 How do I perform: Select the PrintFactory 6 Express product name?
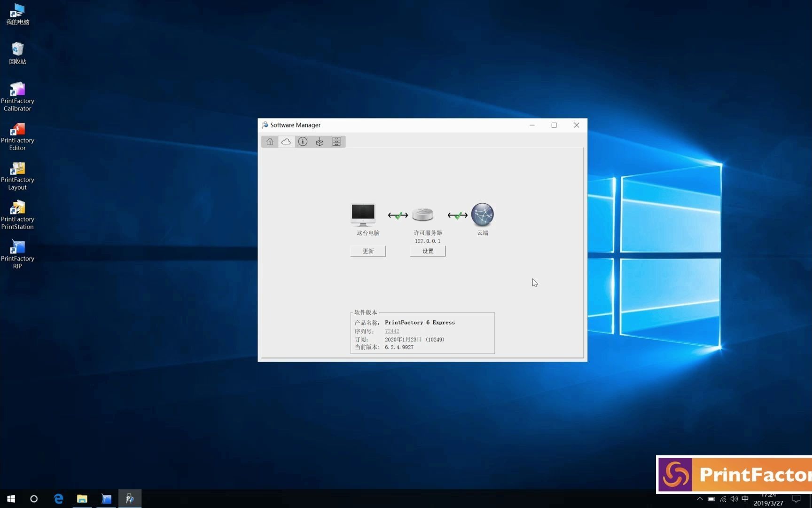click(x=420, y=323)
